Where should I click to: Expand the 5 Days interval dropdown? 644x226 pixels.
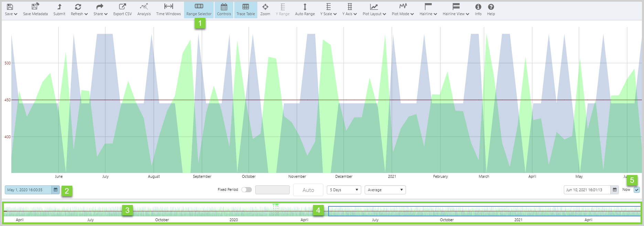344,190
